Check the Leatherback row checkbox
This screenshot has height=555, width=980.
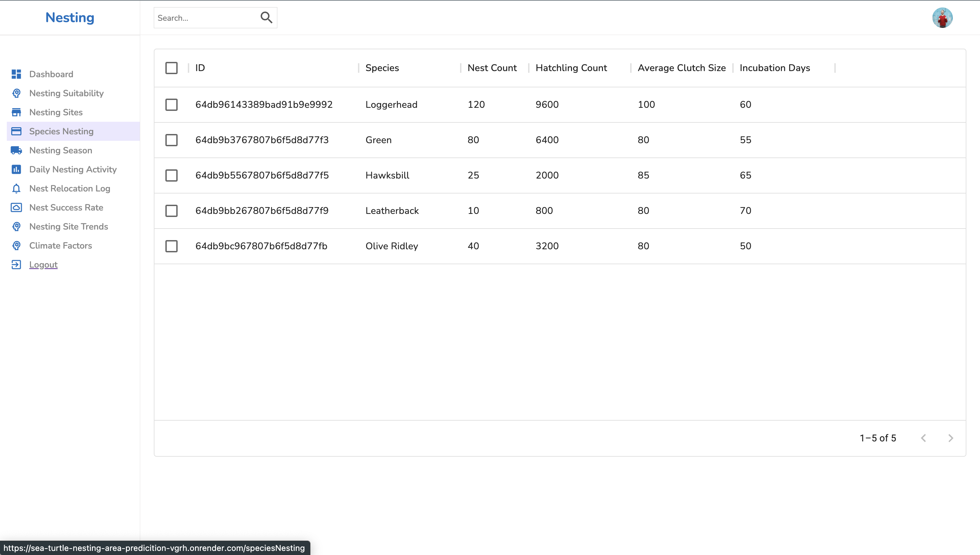pyautogui.click(x=171, y=211)
